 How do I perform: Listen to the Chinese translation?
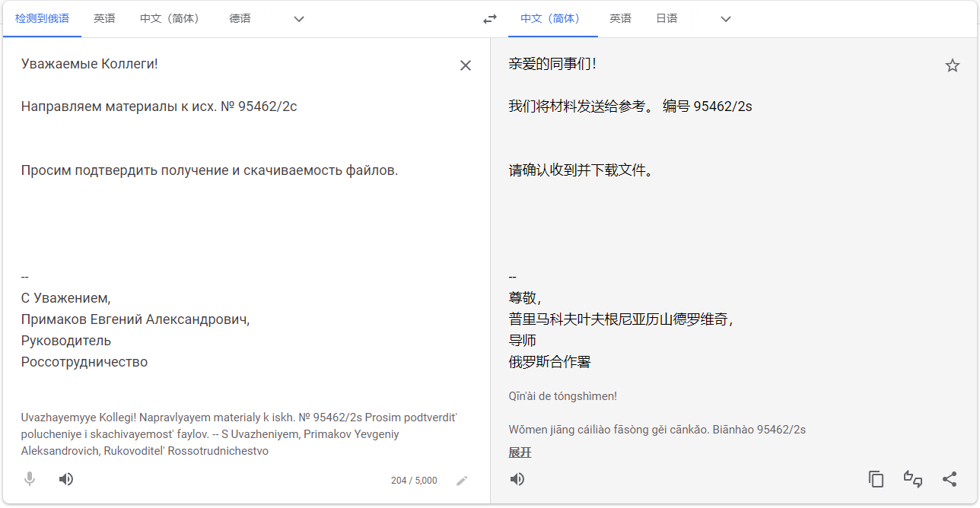517,479
